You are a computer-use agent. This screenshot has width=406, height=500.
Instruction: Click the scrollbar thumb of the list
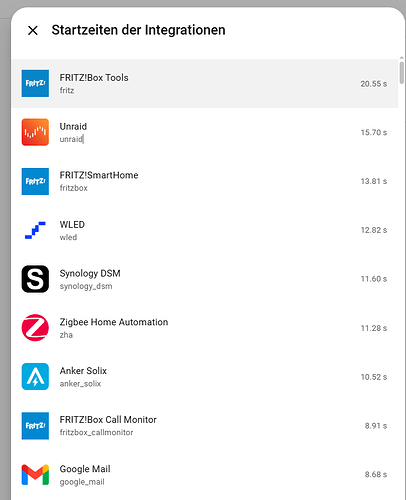pyautogui.click(x=402, y=72)
